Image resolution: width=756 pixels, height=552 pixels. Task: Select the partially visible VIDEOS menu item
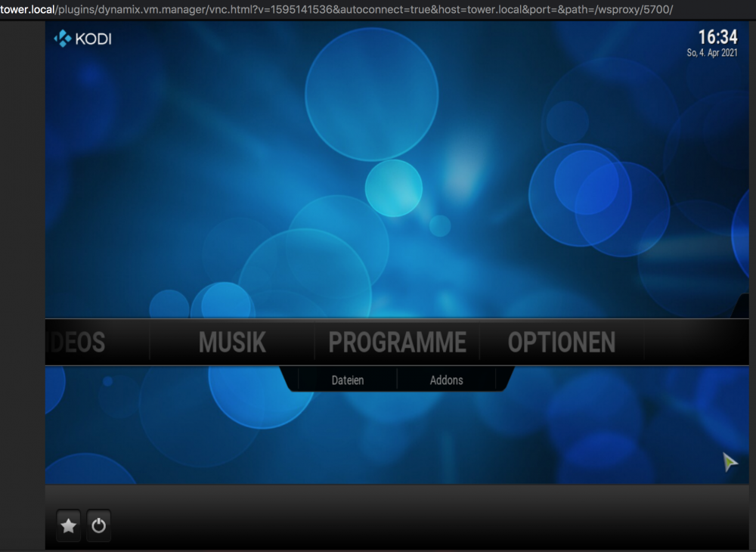click(76, 343)
